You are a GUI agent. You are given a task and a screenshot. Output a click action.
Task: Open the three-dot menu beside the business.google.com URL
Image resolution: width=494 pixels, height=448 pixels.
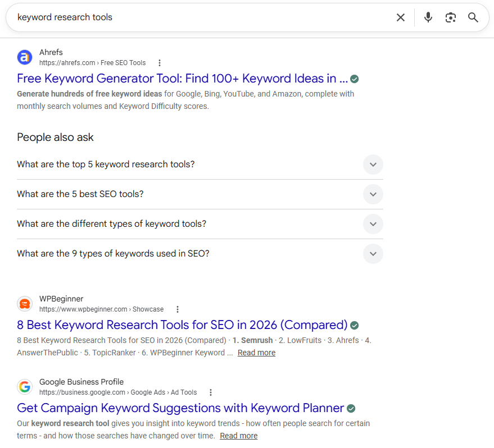210,392
